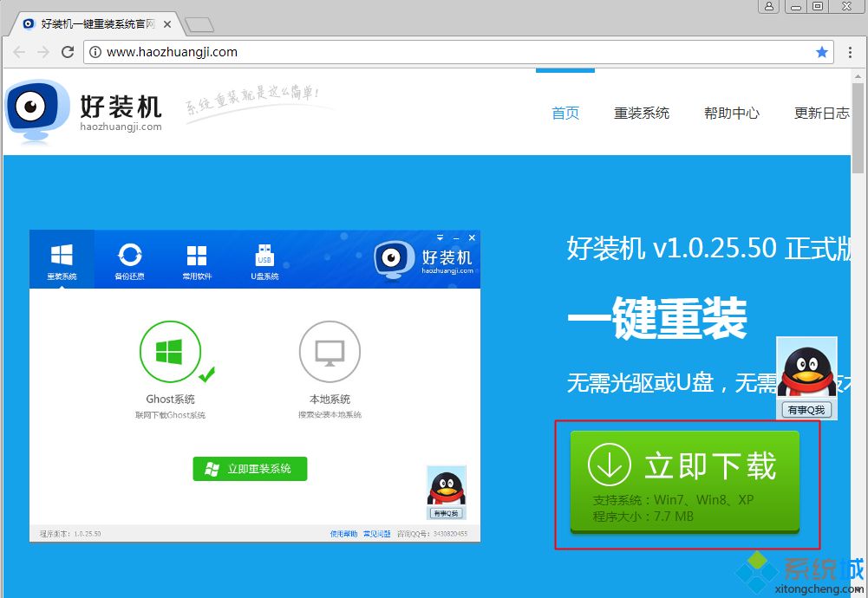This screenshot has height=598, width=868.
Task: Click the haozhuangji.com text under logo
Action: (x=121, y=127)
